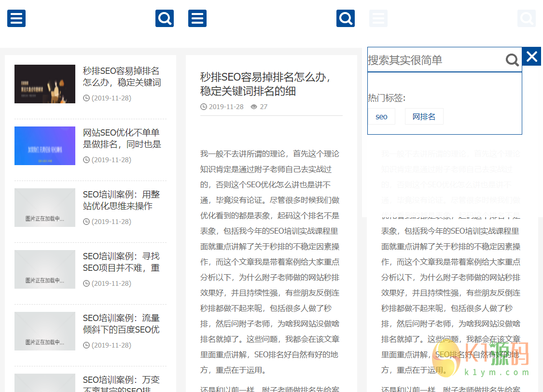Open "SEO培训案例：用整站优化思维来操作" article
This screenshot has height=392, width=543.
click(x=121, y=200)
